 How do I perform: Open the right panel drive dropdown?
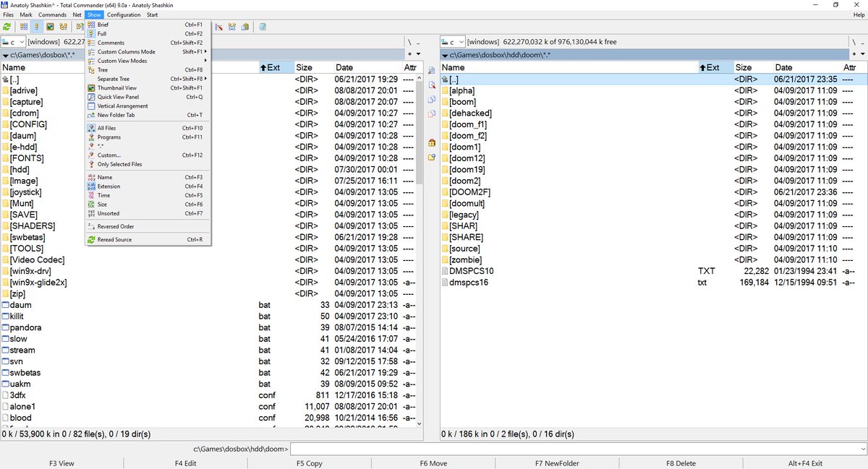coord(453,42)
